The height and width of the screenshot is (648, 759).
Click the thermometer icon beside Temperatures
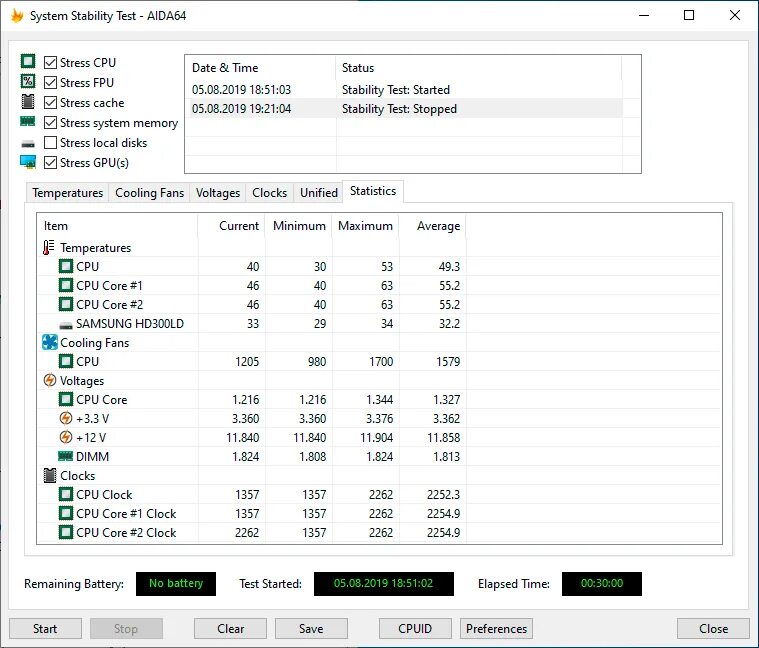48,247
